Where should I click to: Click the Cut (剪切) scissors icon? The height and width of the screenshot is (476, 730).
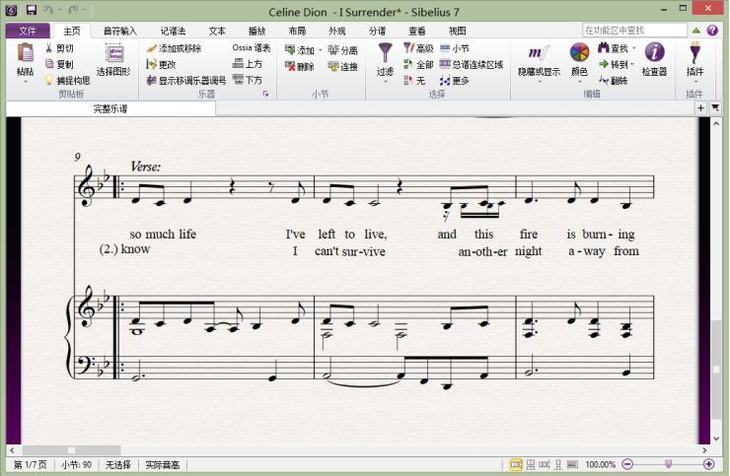click(x=49, y=48)
